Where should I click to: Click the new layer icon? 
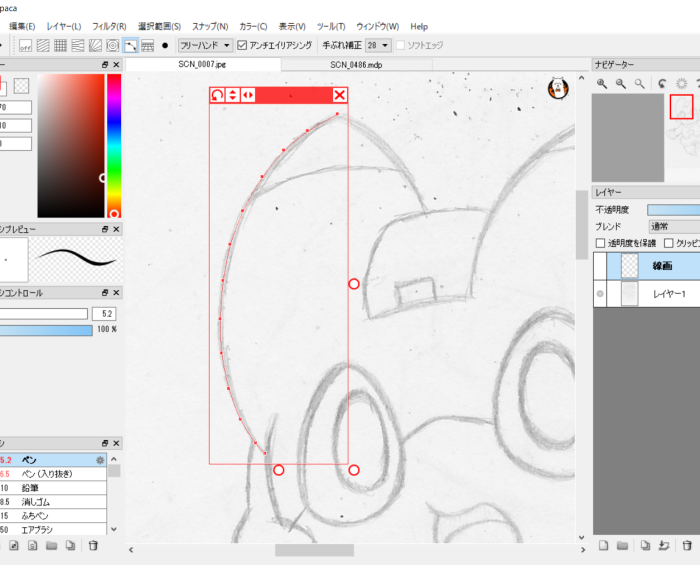(604, 545)
